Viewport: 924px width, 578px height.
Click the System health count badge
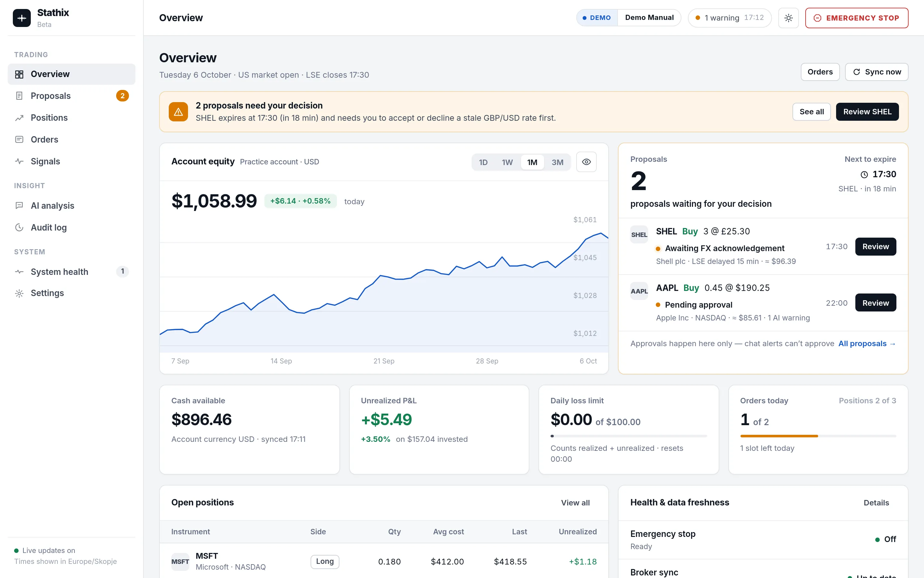[x=123, y=271]
